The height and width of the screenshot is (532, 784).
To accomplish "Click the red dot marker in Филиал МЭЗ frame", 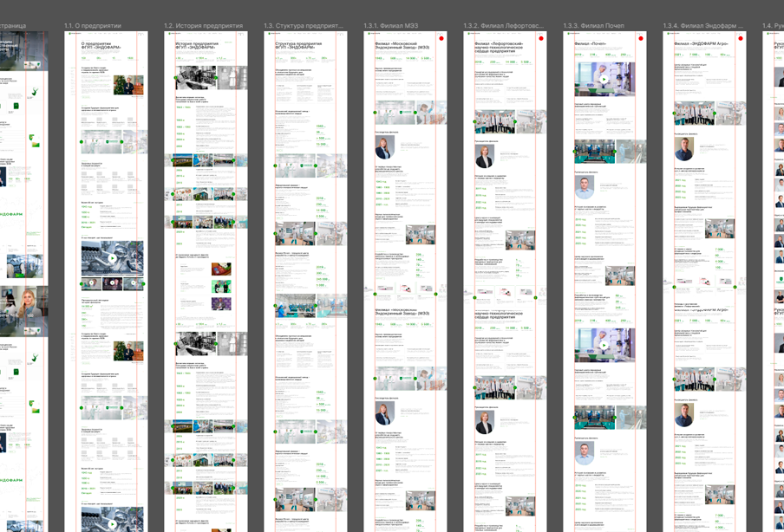I will coord(442,39).
